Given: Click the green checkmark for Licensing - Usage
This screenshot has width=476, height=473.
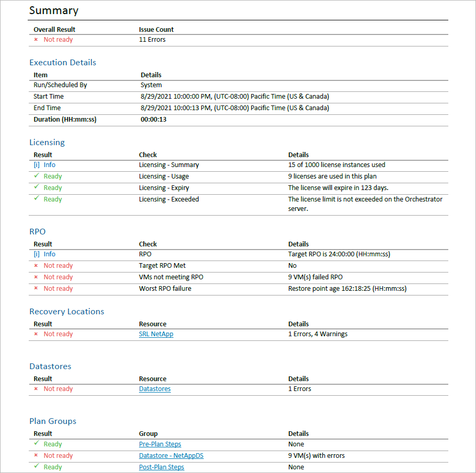Looking at the screenshot, I should coord(37,175).
